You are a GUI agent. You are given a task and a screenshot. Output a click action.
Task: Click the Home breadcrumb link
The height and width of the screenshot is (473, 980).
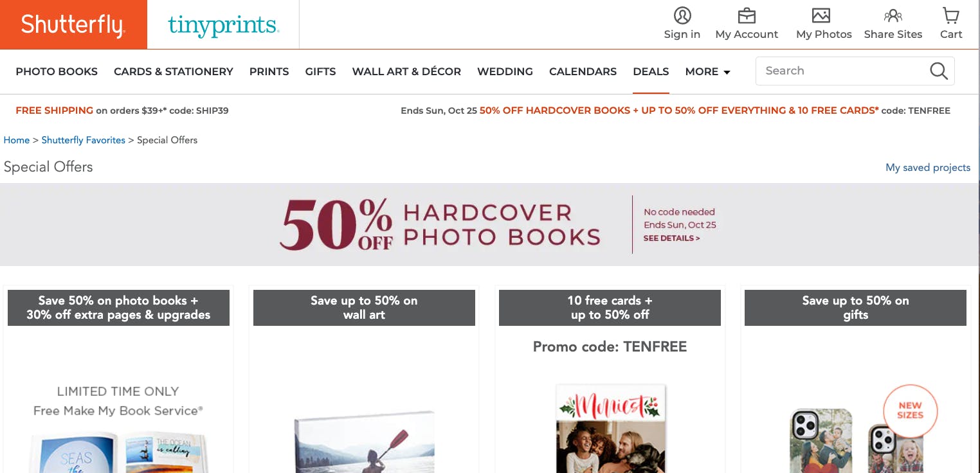[x=17, y=140]
